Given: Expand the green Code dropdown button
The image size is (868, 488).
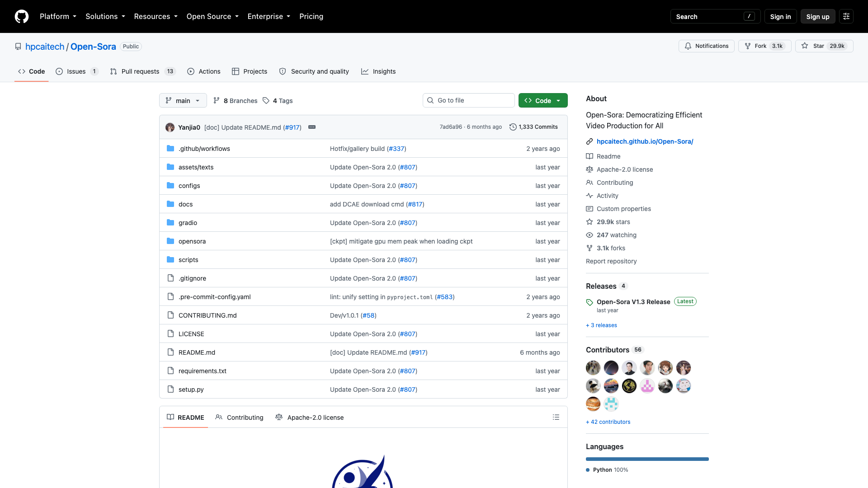Looking at the screenshot, I should pos(543,100).
